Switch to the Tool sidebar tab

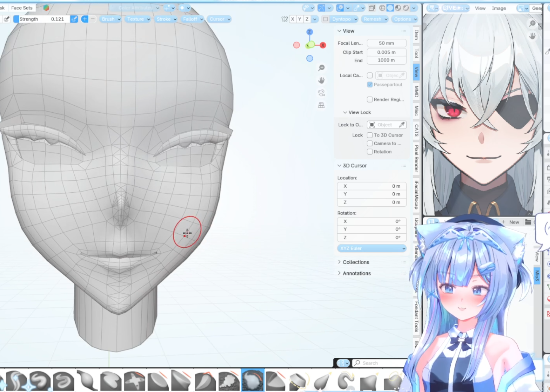[416, 53]
